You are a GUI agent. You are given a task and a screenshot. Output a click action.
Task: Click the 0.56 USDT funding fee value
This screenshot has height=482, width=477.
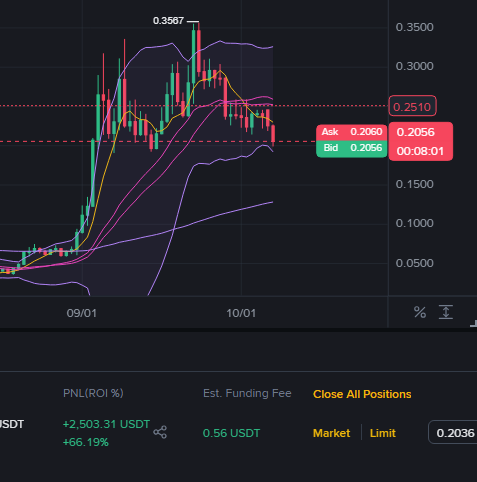point(231,433)
